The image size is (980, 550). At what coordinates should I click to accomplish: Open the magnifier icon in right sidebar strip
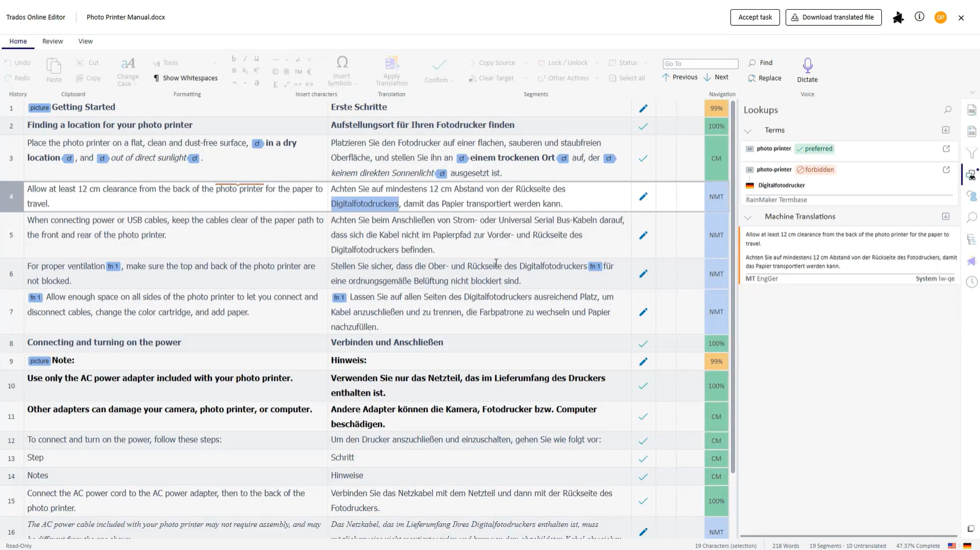point(971,218)
